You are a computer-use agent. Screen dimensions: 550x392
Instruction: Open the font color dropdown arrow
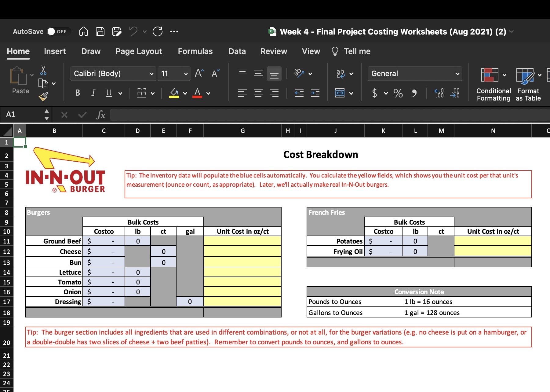pos(208,93)
